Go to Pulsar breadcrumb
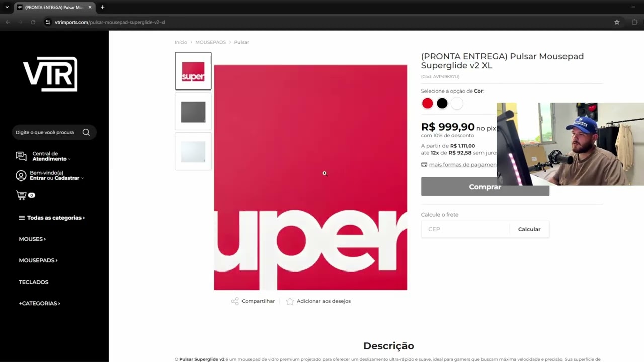The image size is (644, 362). [242, 42]
